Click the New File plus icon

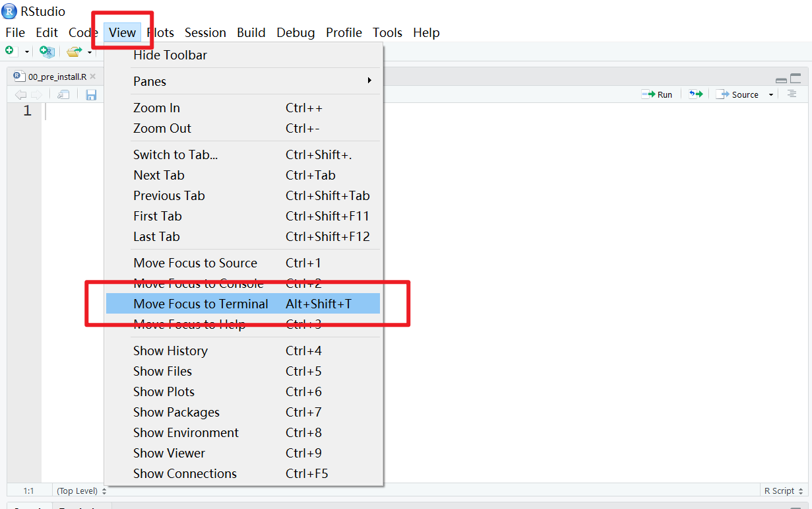(10, 51)
